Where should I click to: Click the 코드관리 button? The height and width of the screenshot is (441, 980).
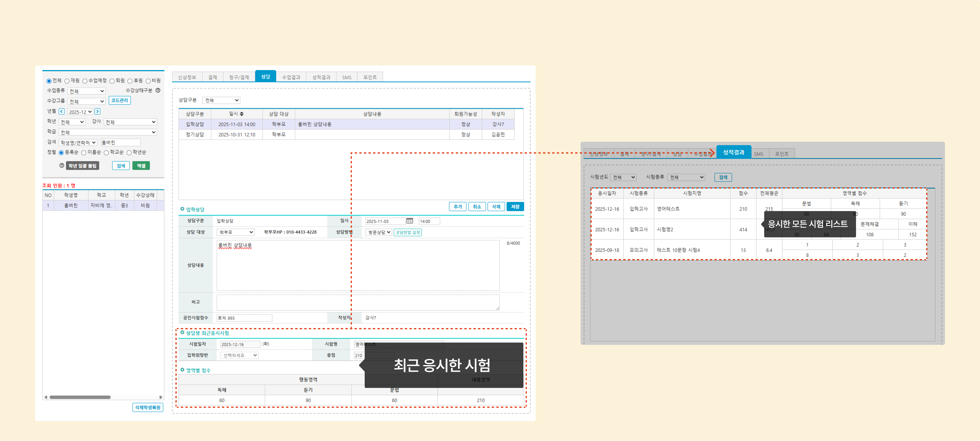click(120, 100)
